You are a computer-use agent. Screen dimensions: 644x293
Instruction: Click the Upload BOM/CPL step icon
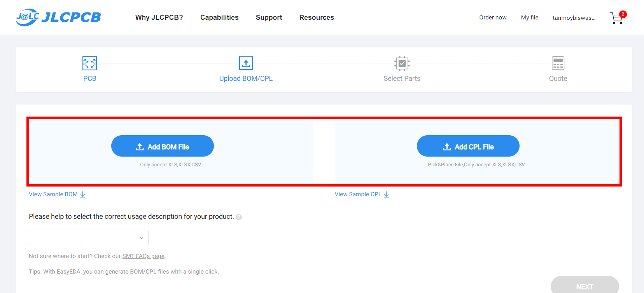point(246,63)
